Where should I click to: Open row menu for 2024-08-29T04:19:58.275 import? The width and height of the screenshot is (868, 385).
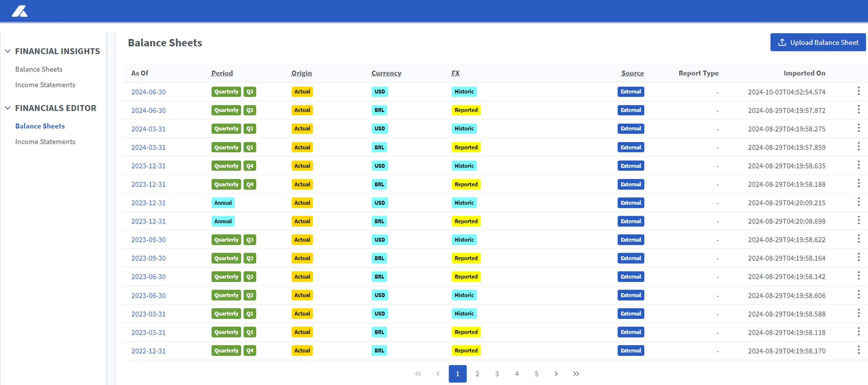click(858, 128)
